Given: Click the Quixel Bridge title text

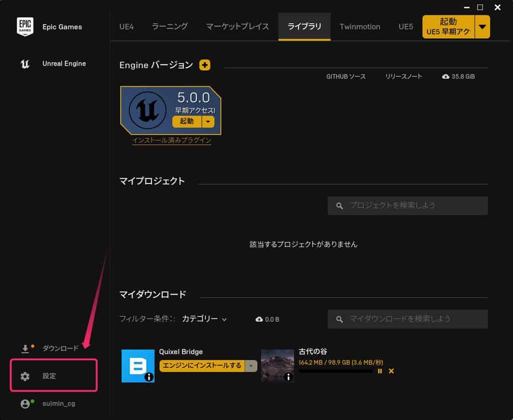Looking at the screenshot, I should pos(181,352).
